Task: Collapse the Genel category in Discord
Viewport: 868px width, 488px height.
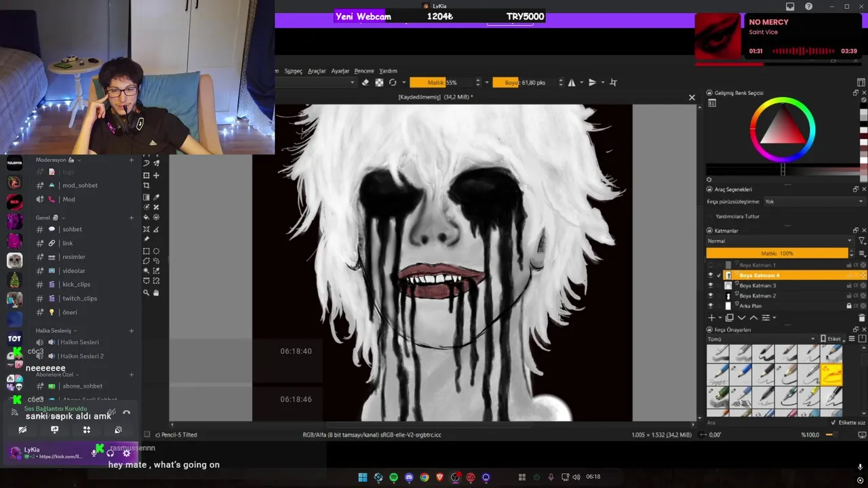Action: pyautogui.click(x=50, y=218)
